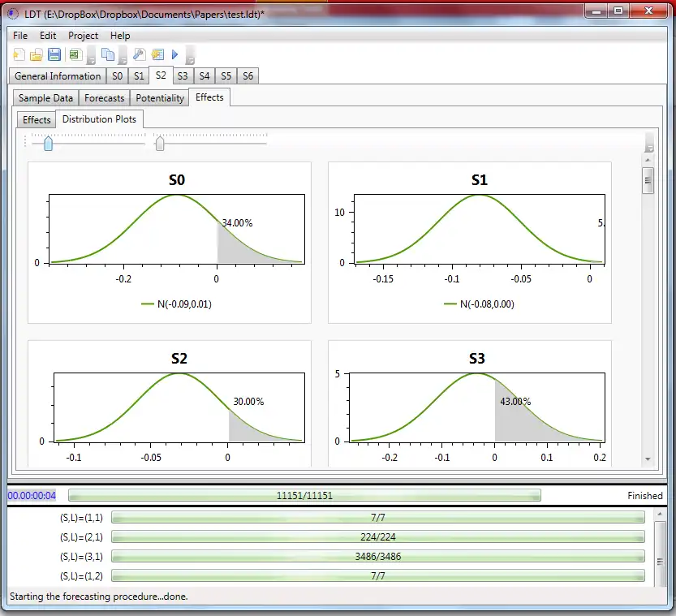676x616 pixels.
Task: Click the Copy documents icon
Action: pos(107,54)
